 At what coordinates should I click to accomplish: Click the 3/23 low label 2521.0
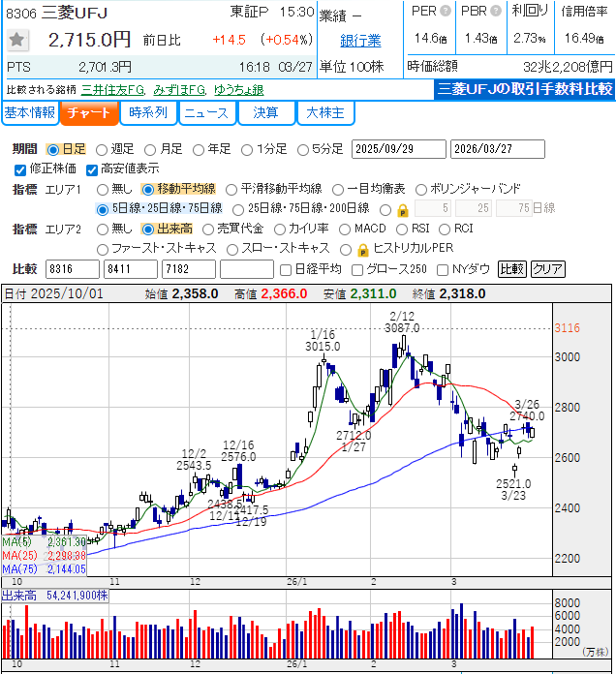[513, 484]
